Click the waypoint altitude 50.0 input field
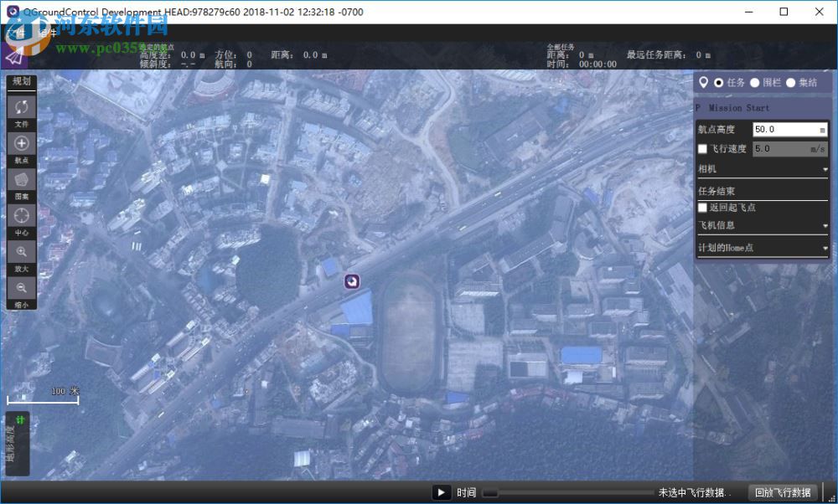838x504 pixels. pos(786,129)
